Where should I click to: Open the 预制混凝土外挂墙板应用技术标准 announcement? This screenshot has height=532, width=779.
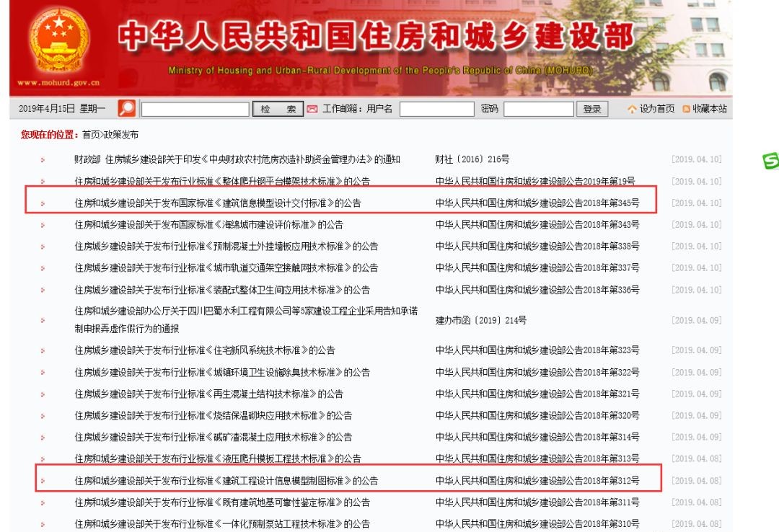[226, 246]
